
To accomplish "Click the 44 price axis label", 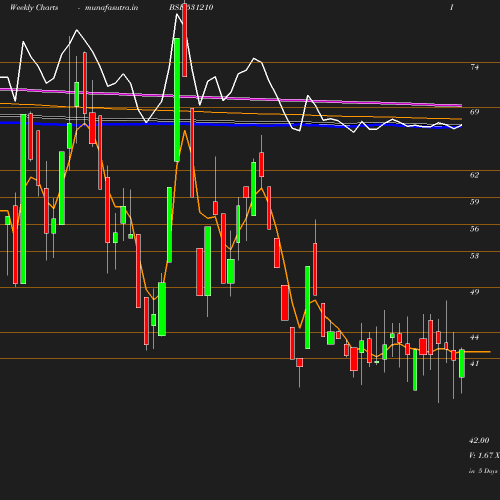I will tap(475, 337).
